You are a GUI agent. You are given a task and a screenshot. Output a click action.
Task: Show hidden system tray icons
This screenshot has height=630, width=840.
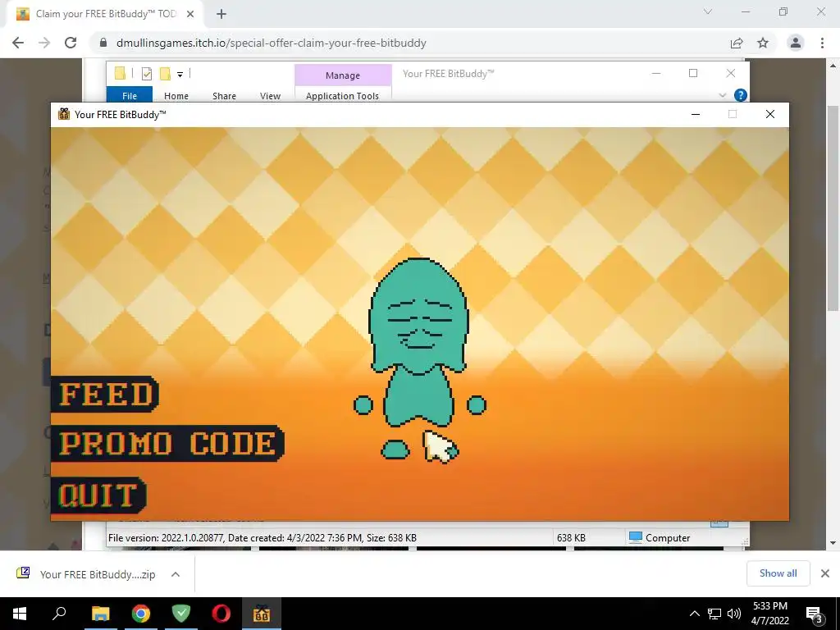click(694, 614)
